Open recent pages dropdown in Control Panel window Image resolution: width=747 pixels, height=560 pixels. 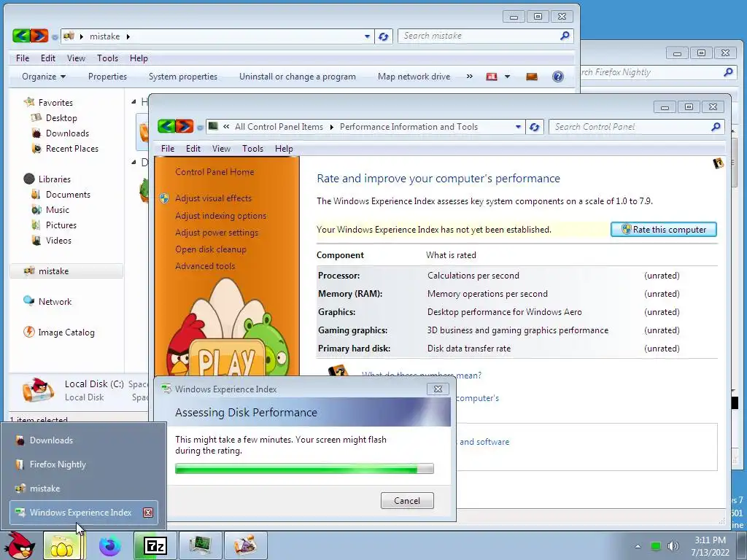200,127
